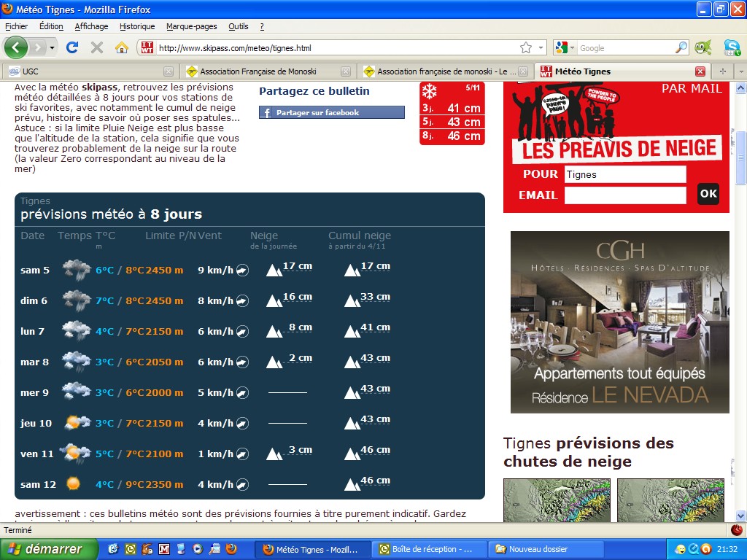
Task: Open the Édition menu
Action: point(51,26)
